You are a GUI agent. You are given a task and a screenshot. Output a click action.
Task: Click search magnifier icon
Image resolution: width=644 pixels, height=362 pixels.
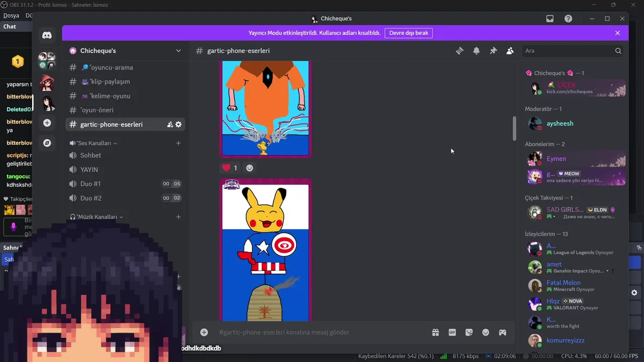[x=618, y=51]
